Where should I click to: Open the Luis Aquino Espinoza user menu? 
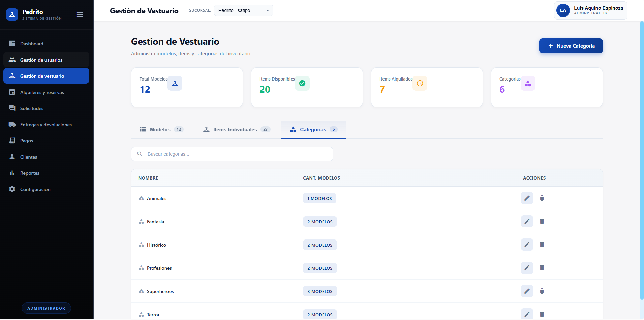pyautogui.click(x=590, y=10)
